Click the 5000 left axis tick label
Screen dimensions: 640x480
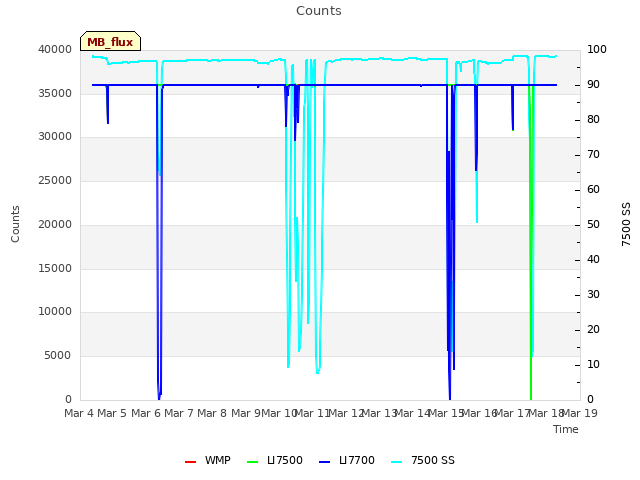(58, 356)
